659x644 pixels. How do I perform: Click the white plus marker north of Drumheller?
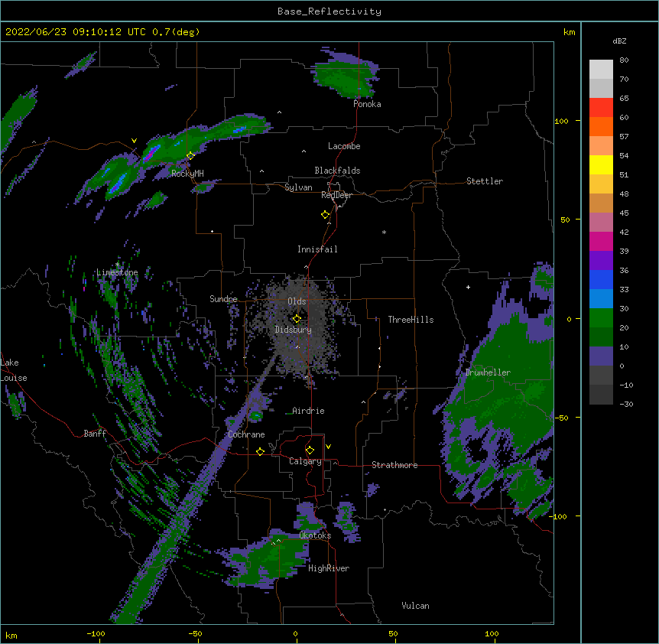tap(468, 287)
